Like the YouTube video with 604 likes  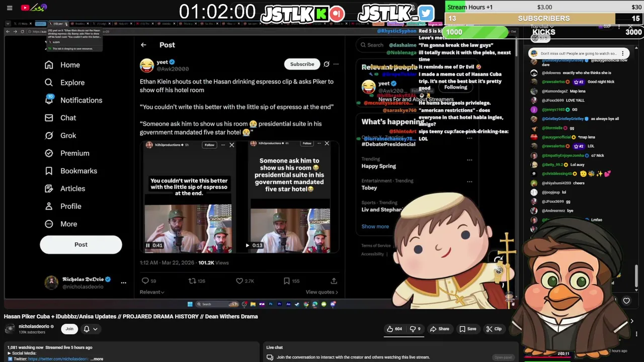pos(394,329)
